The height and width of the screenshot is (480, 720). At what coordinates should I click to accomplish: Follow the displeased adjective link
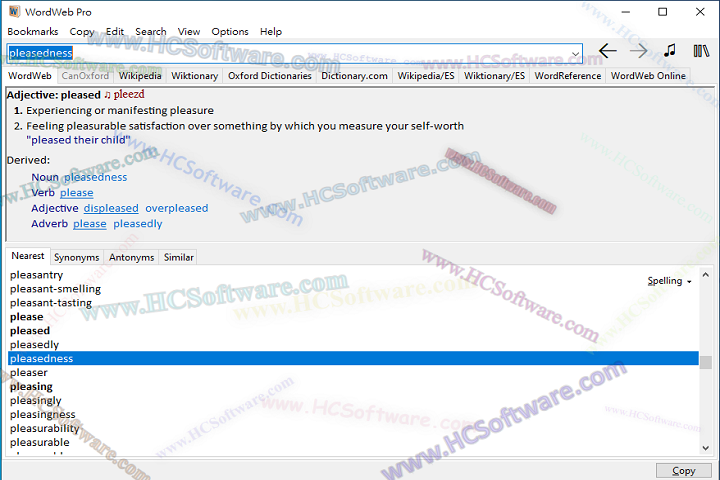tap(111, 209)
